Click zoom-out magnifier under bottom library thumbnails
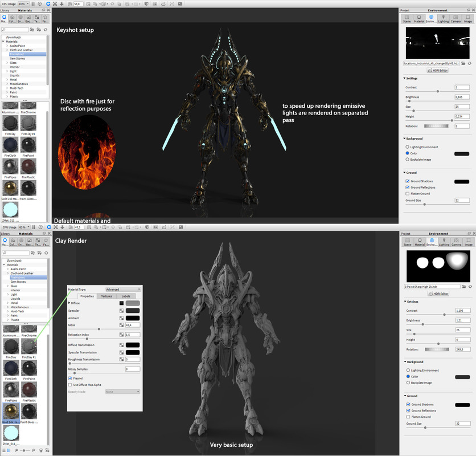Screen dimensions: 476x456 click(x=17, y=450)
